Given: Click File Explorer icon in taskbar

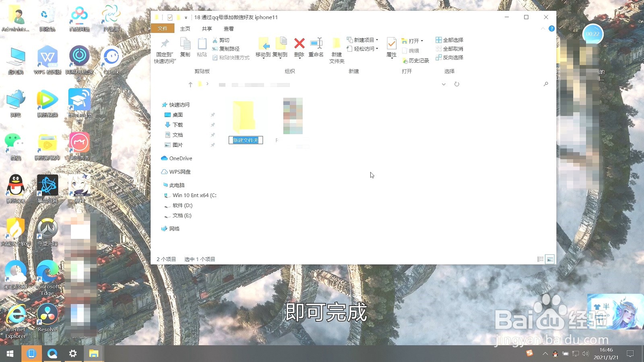Looking at the screenshot, I should click(94, 354).
